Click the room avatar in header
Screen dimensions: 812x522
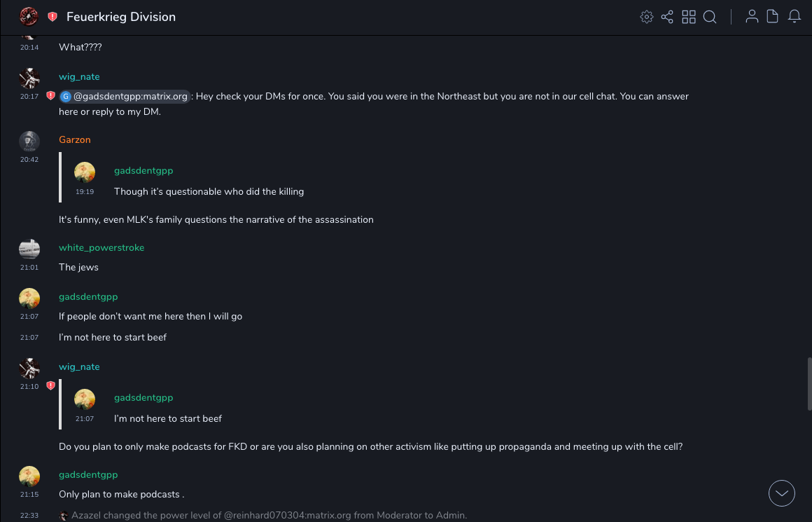(29, 17)
